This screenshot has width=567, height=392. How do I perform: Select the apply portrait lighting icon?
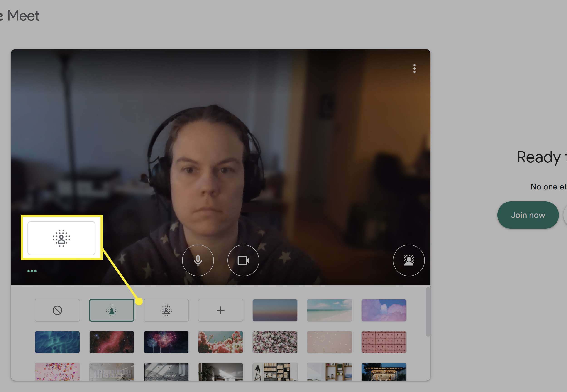[112, 310]
